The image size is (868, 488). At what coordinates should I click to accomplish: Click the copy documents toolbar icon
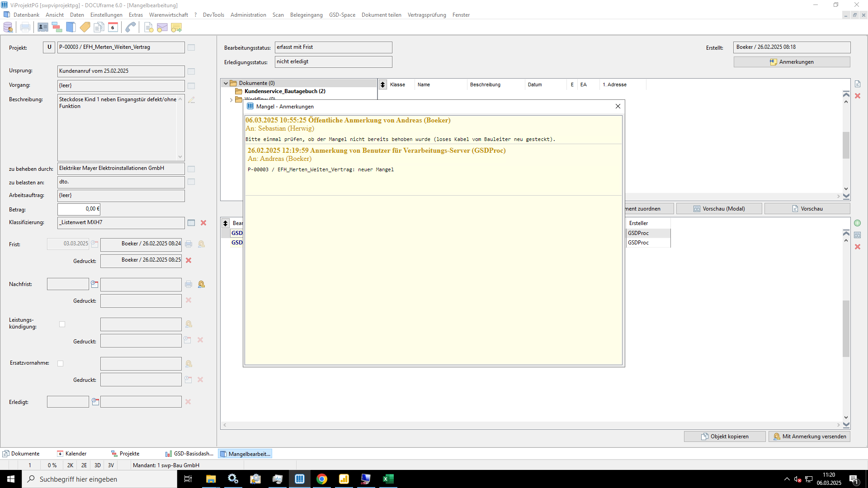coord(99,28)
